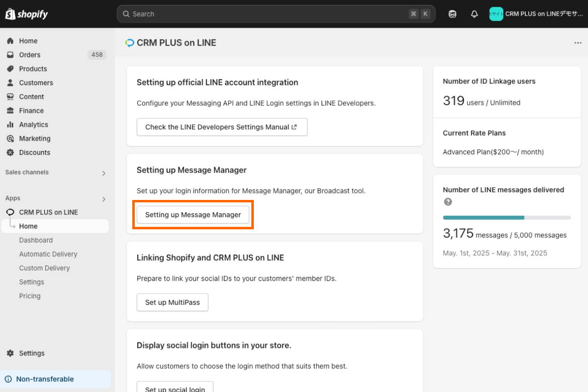Click the Shopify logo

[26, 14]
